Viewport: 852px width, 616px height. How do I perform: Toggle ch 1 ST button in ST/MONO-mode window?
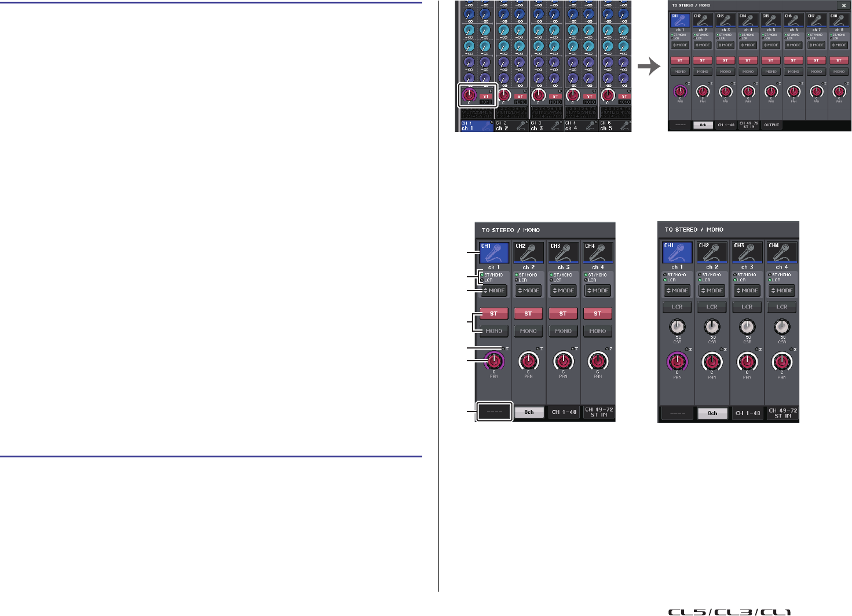tap(494, 313)
